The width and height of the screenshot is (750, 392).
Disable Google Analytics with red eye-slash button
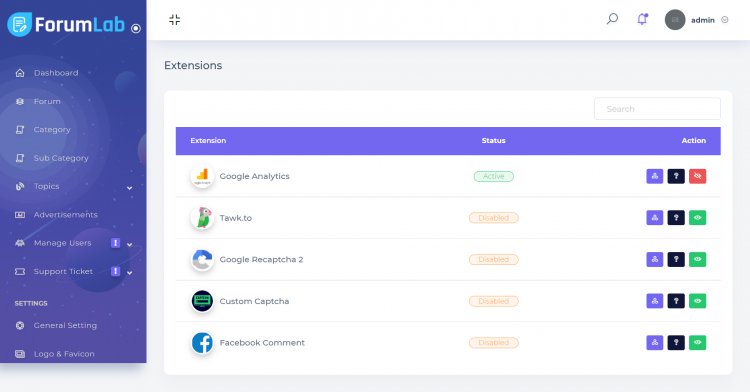[697, 176]
